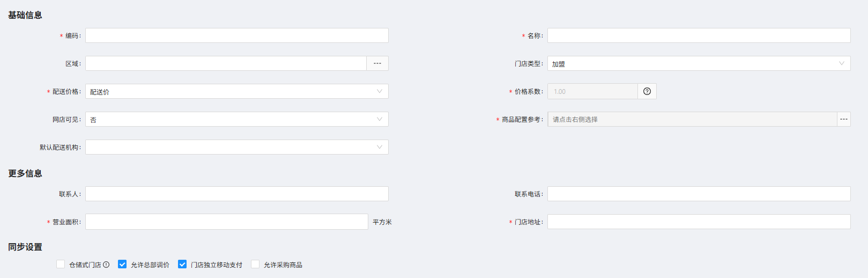Enable the 允许采购商品 checkbox
Image resolution: width=868 pixels, height=278 pixels.
[255, 264]
